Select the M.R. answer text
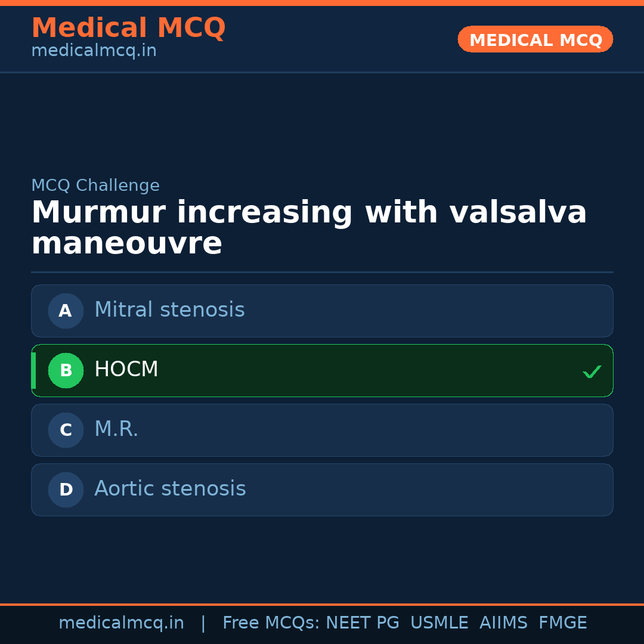Image resolution: width=644 pixels, height=644 pixels. tap(116, 429)
